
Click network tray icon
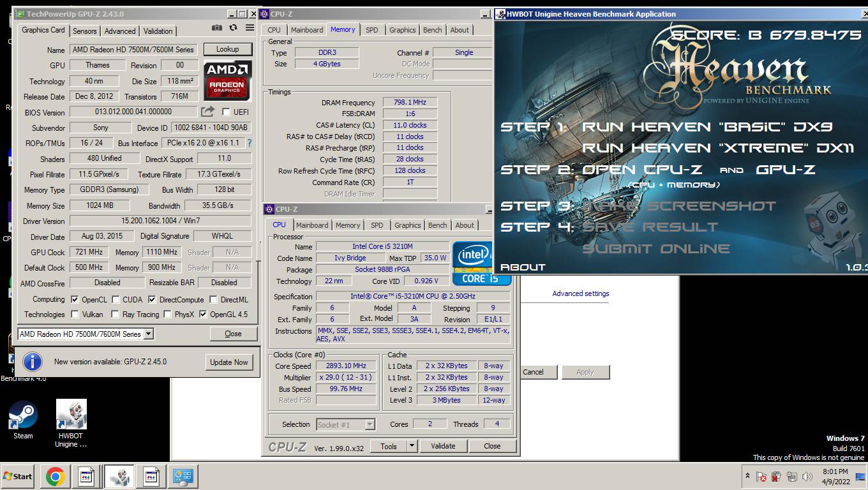[x=792, y=477]
